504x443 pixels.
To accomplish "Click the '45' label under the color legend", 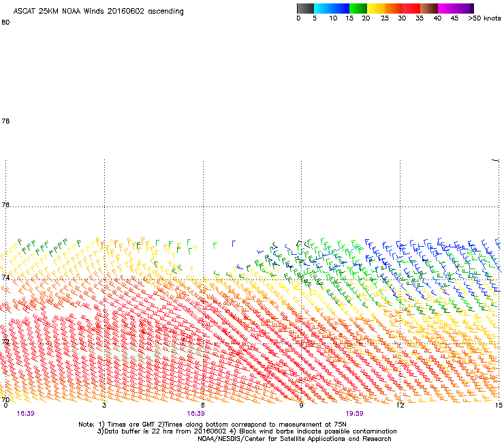I will pos(454,18).
